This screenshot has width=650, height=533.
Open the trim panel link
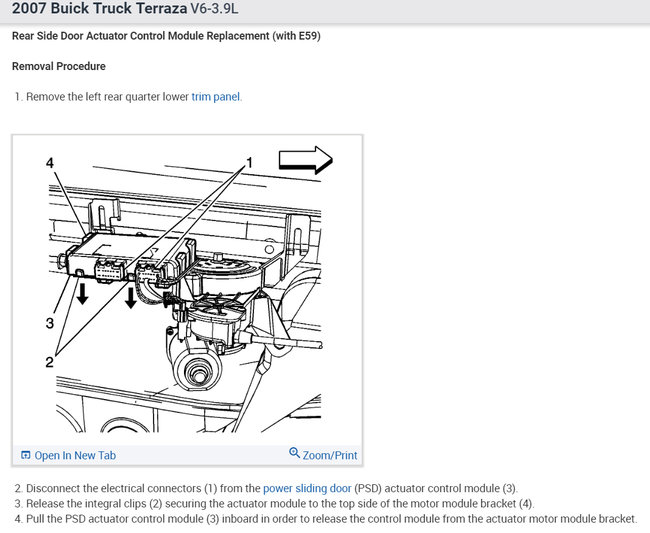point(216,97)
